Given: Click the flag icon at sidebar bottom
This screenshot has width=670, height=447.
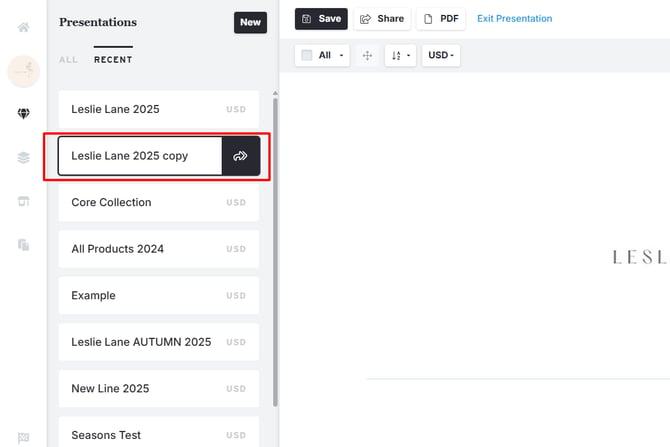Looking at the screenshot, I should pyautogui.click(x=24, y=436).
